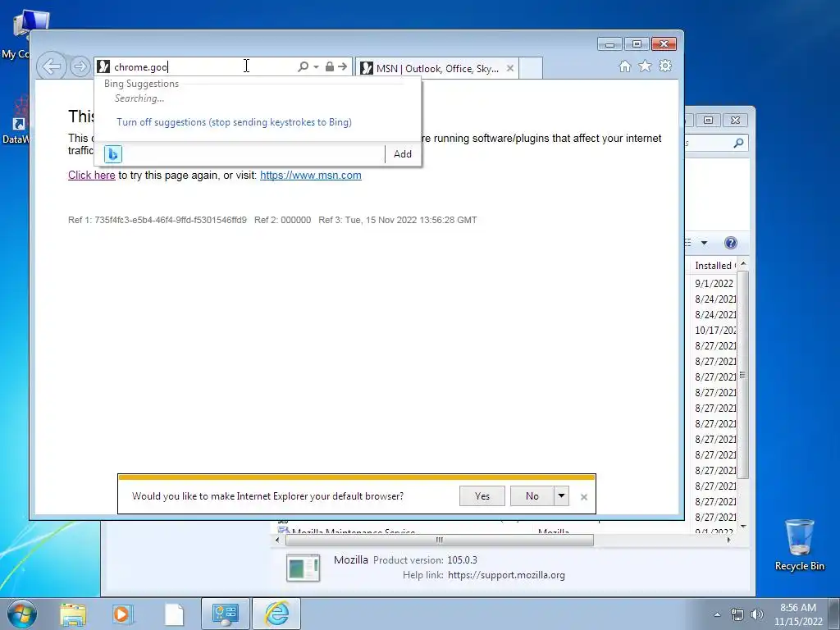Click the https://support.mozilla.org help link text
Viewport: 840px width, 630px height.
(506, 575)
